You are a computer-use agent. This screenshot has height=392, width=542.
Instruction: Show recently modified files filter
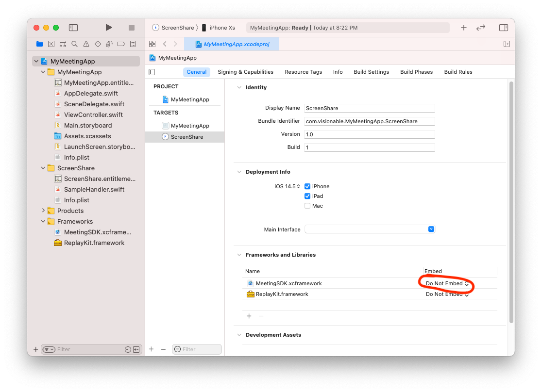(128, 349)
